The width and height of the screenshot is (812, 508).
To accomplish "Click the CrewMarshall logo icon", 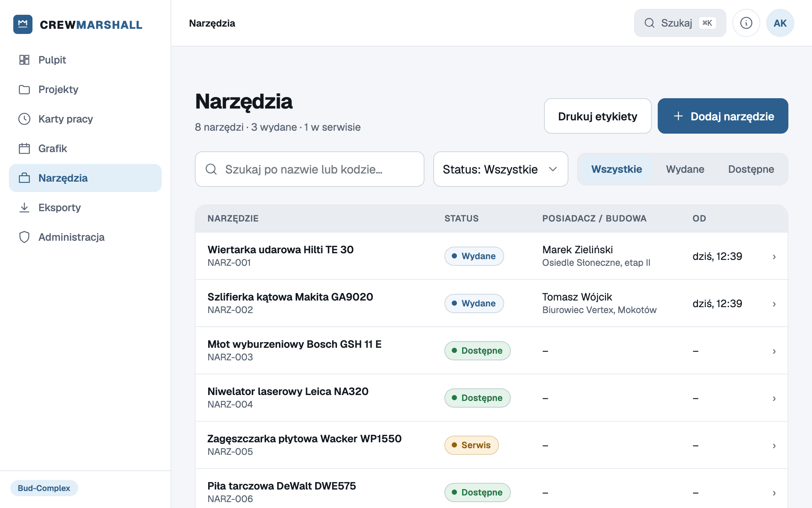I will pos(23,24).
